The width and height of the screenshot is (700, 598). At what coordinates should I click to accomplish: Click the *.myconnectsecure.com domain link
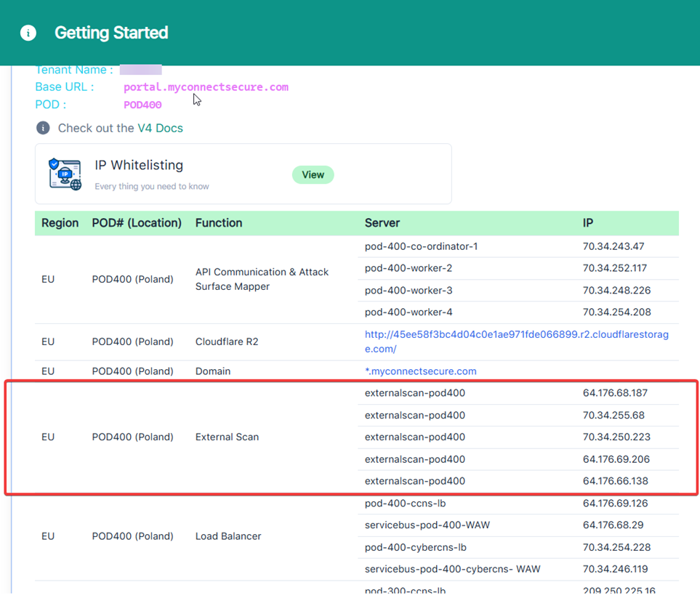420,371
